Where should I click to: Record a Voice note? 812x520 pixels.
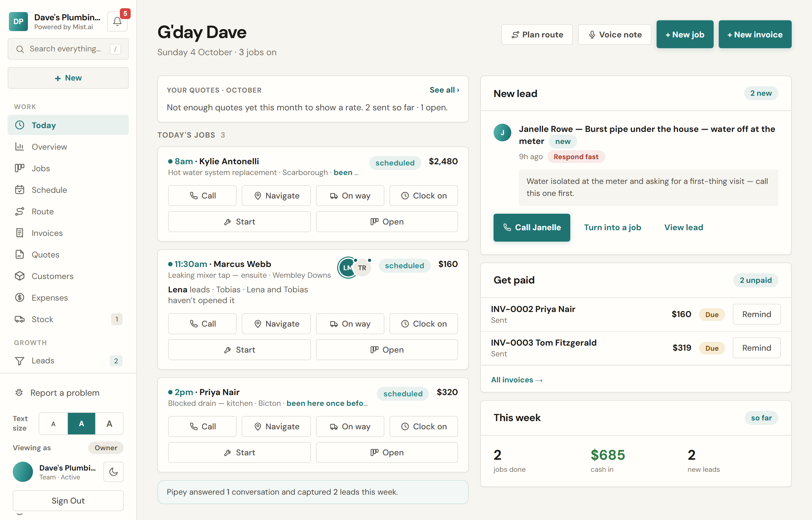coord(614,35)
